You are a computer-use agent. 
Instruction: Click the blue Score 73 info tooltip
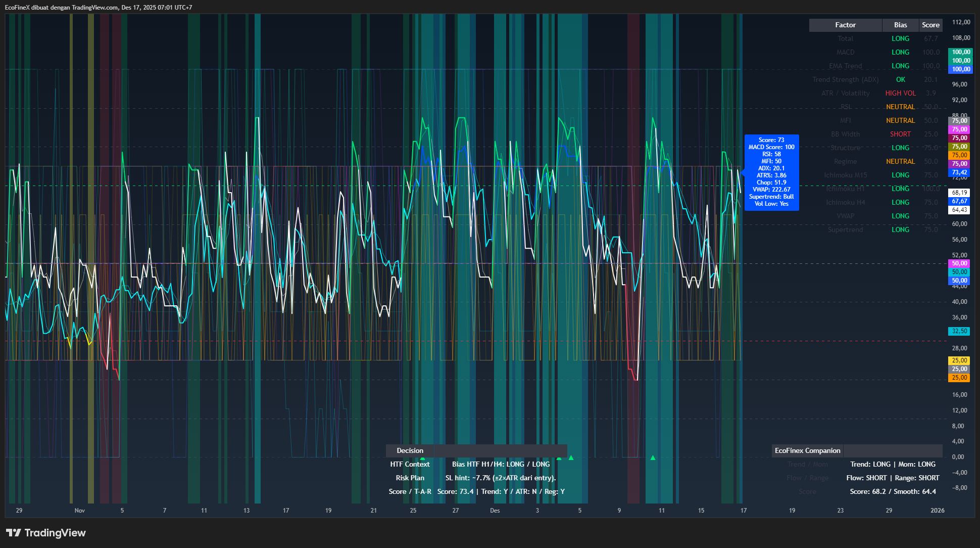point(771,172)
